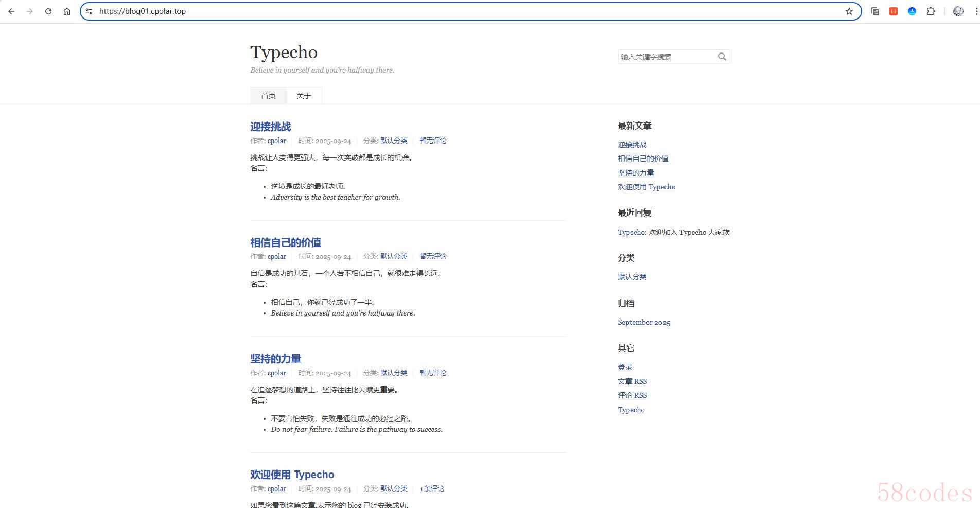
Task: Go to the browser home page
Action: (67, 11)
